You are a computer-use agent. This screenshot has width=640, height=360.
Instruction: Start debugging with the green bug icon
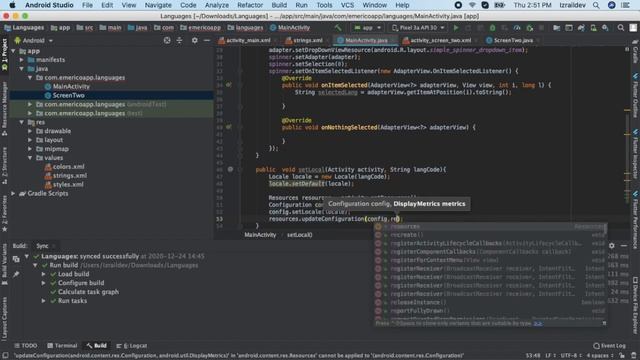pos(492,28)
